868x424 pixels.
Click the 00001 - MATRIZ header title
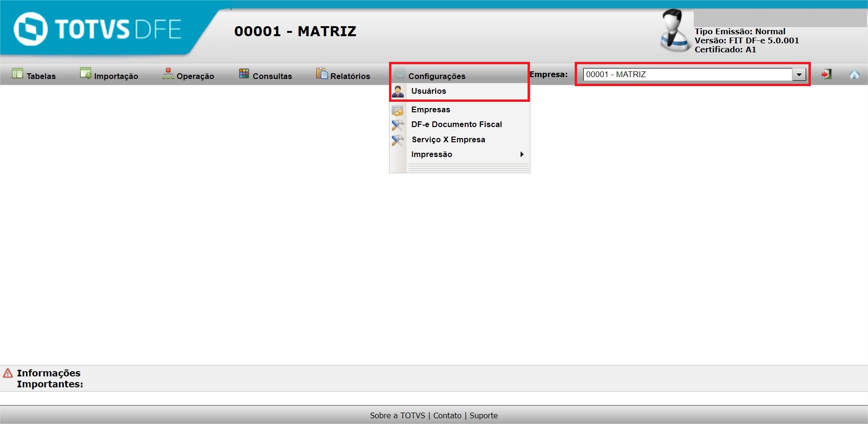(x=295, y=31)
